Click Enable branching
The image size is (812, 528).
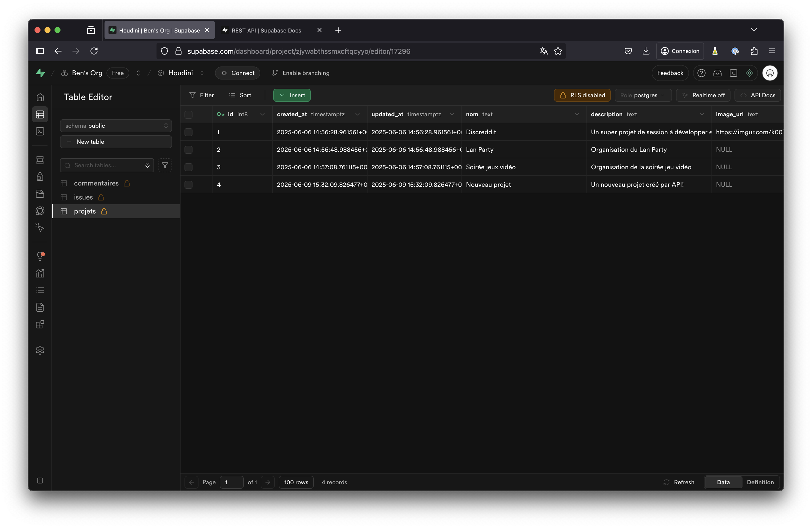point(301,73)
